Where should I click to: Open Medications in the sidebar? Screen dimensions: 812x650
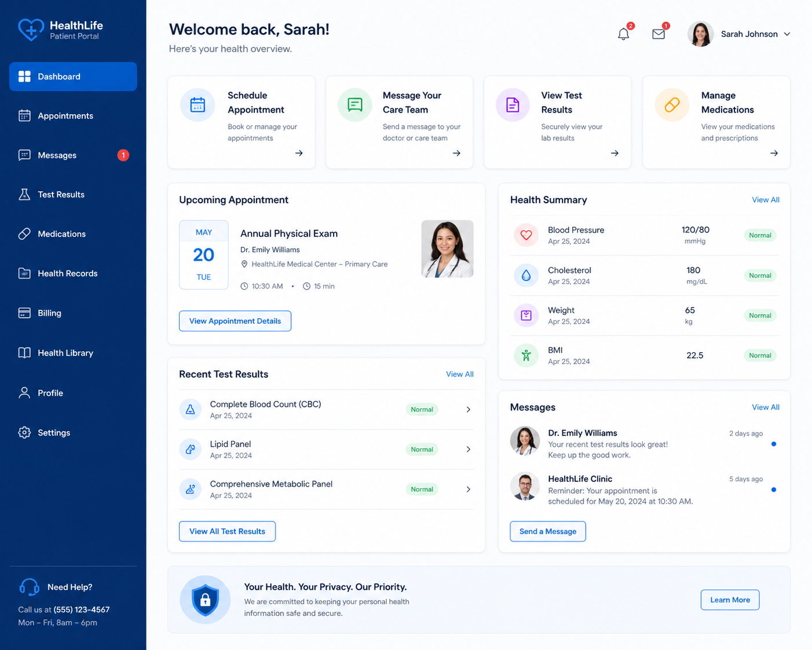[73, 234]
